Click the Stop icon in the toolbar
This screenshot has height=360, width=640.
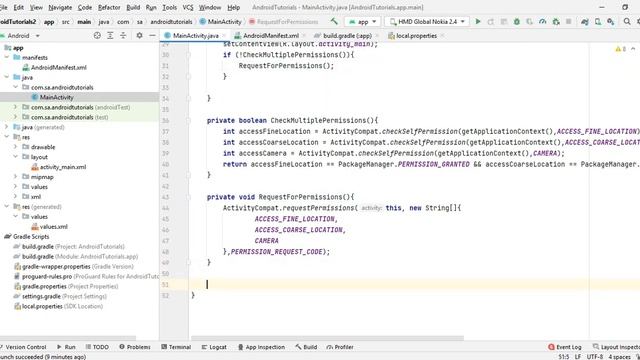click(x=569, y=22)
